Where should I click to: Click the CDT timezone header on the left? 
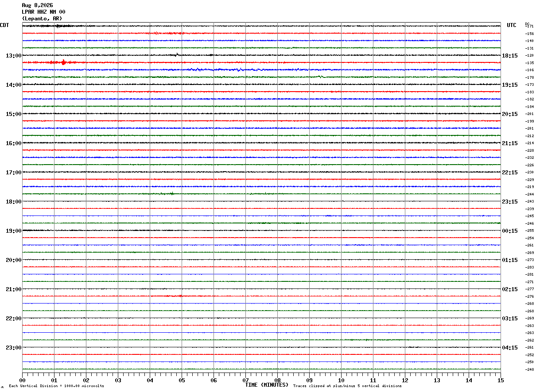(4, 25)
